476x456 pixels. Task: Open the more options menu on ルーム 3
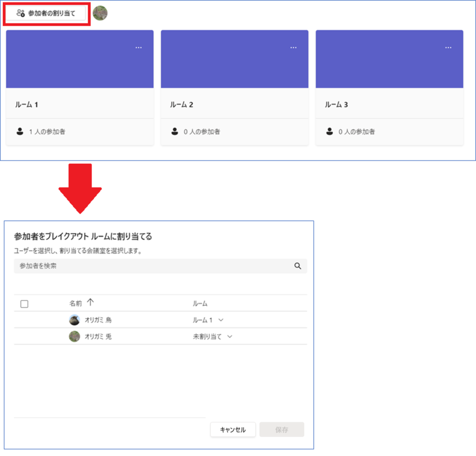coord(448,47)
